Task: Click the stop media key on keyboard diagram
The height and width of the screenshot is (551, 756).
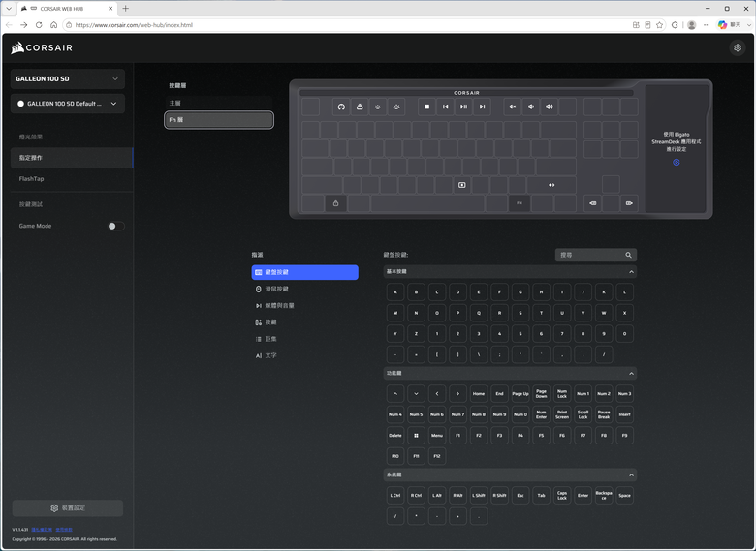Action: (x=426, y=107)
